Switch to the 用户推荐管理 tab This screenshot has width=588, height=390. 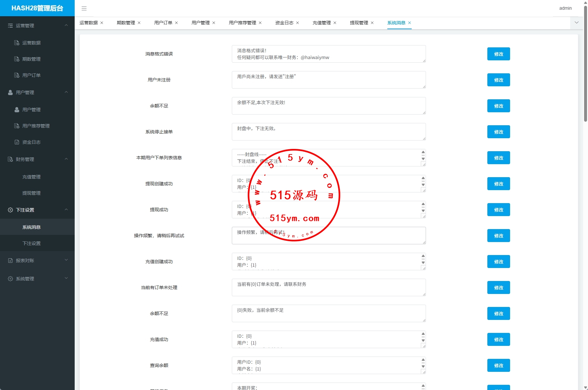click(242, 23)
